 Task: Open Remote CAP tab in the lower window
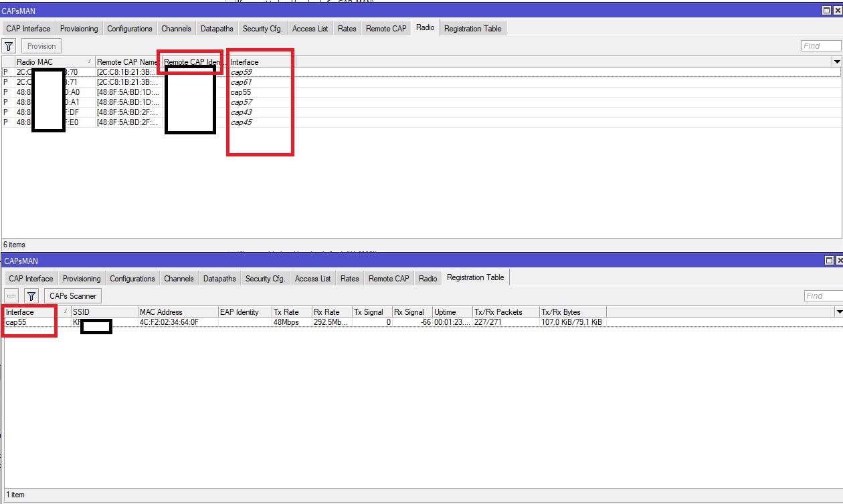point(389,279)
